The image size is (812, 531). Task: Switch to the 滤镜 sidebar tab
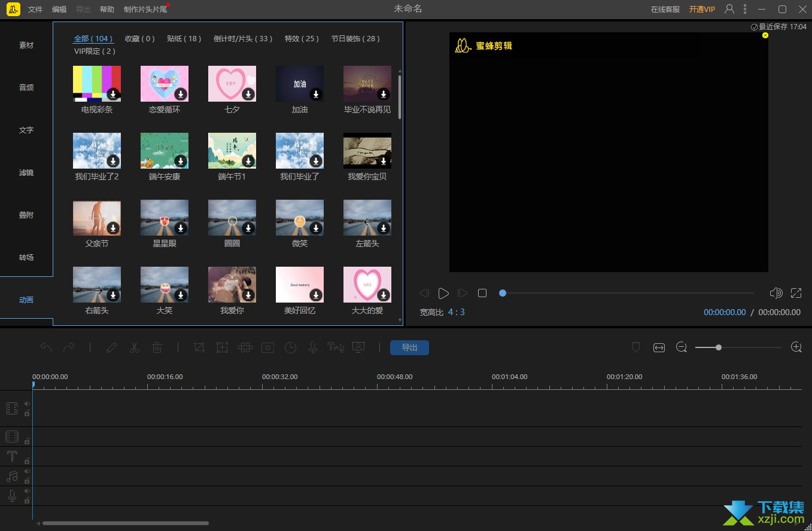point(26,172)
